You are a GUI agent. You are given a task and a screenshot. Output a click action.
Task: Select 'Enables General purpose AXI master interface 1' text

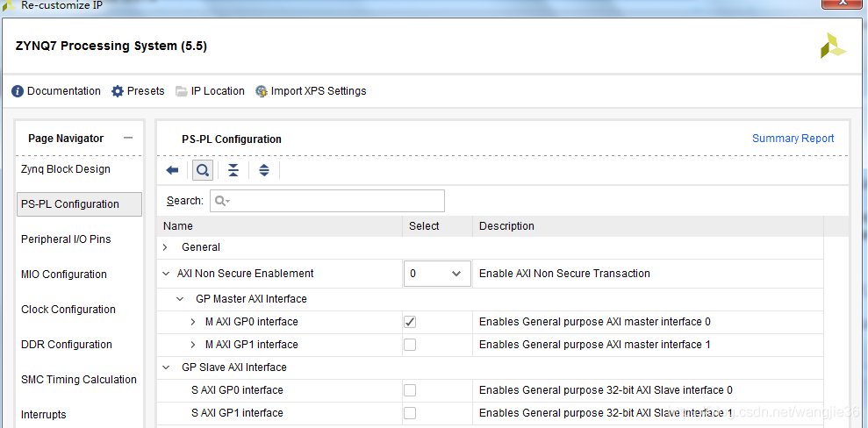coord(594,345)
